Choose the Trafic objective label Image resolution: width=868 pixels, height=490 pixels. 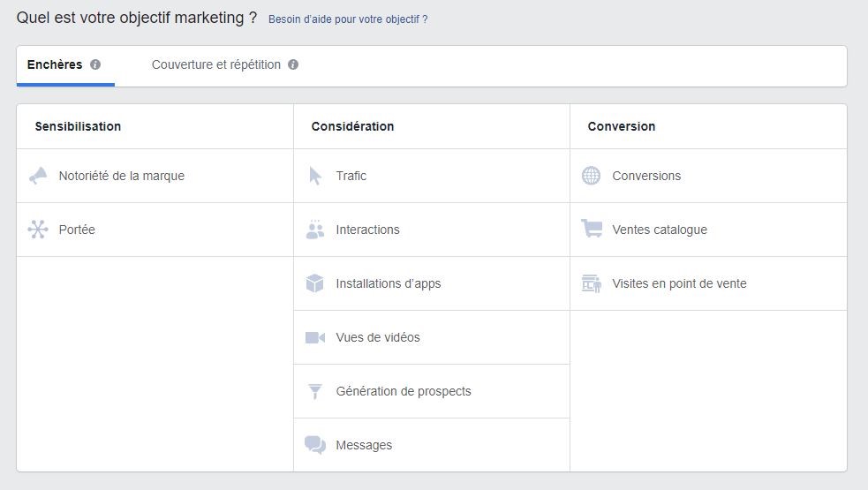pos(351,176)
